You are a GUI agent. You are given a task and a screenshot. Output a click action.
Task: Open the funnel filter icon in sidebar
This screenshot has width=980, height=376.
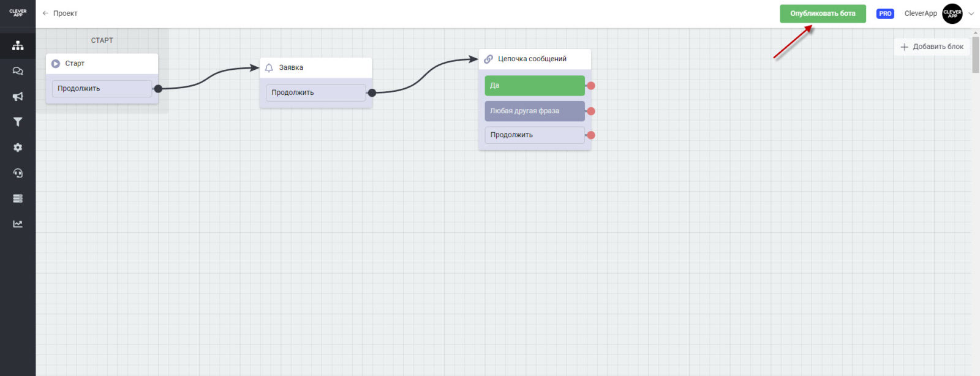pos(18,122)
